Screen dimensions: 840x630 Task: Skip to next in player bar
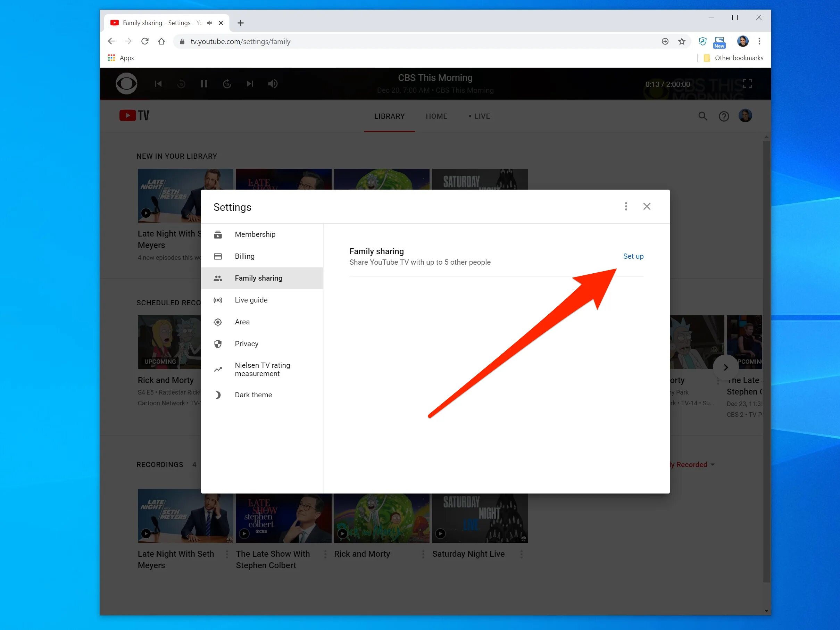250,84
